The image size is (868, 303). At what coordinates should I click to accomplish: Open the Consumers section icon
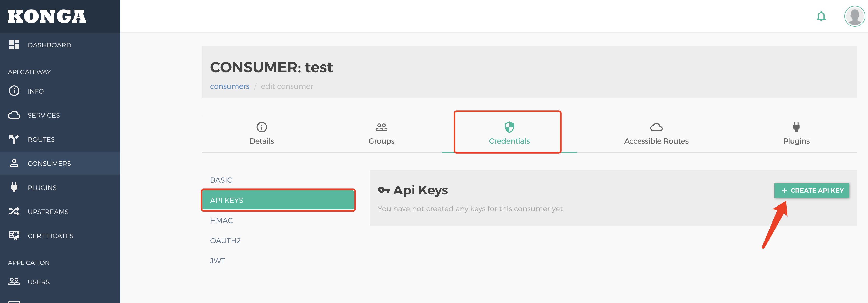click(x=14, y=163)
